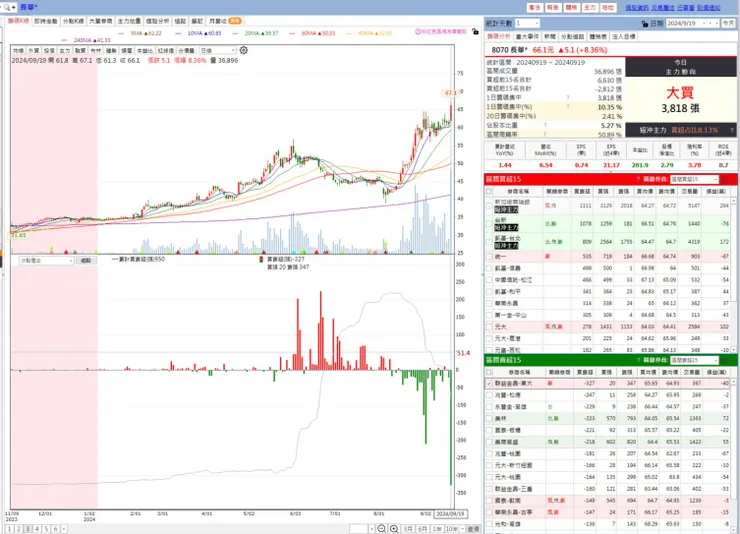The image size is (740, 534).
Task: Tick the checkbox for 元大-桃園 row
Action: 489,477
